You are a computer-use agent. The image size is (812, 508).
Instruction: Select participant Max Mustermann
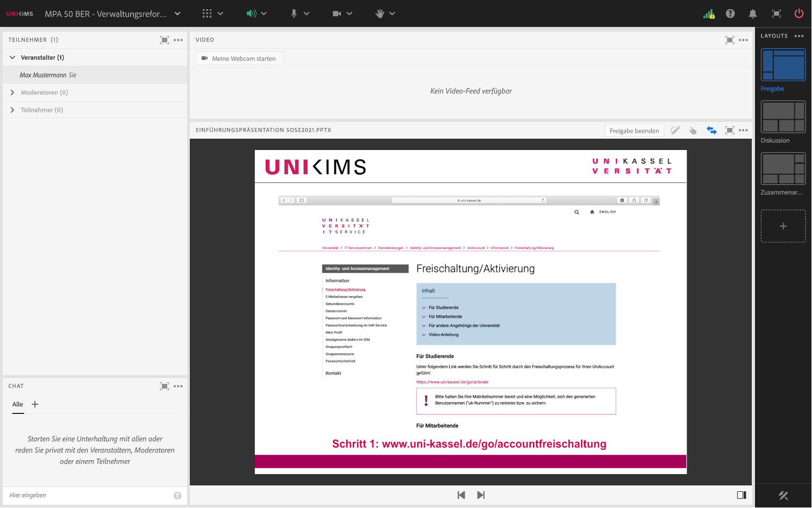tap(95, 75)
